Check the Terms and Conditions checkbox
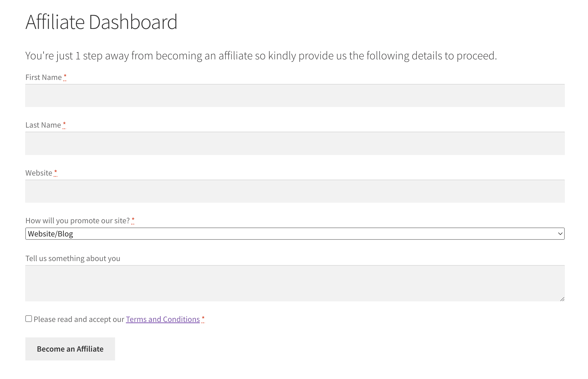The width and height of the screenshot is (588, 379). pyautogui.click(x=29, y=319)
